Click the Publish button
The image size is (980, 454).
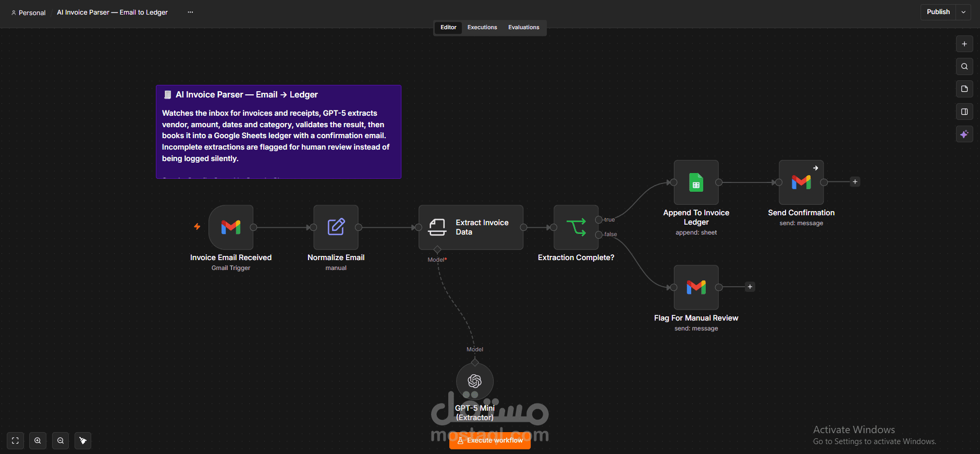pyautogui.click(x=938, y=12)
